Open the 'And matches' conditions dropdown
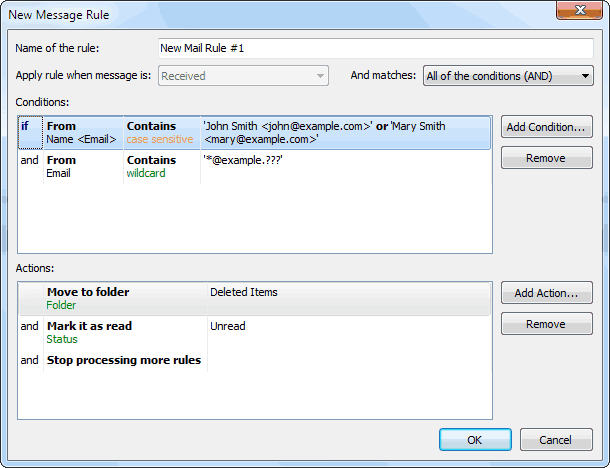This screenshot has height=468, width=610. point(508,76)
